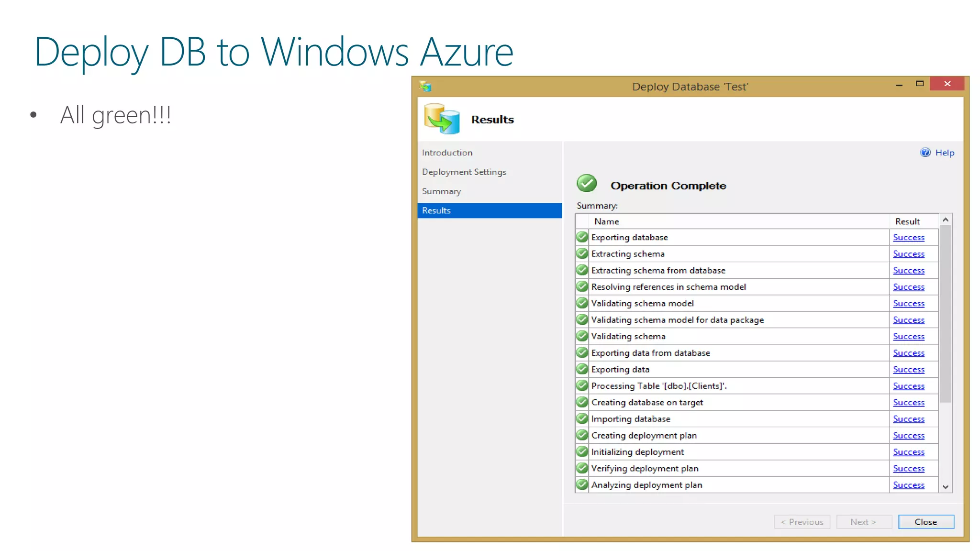This screenshot has height=551, width=980.
Task: Click the green icon beside Verifying deployment plan
Action: (x=582, y=468)
